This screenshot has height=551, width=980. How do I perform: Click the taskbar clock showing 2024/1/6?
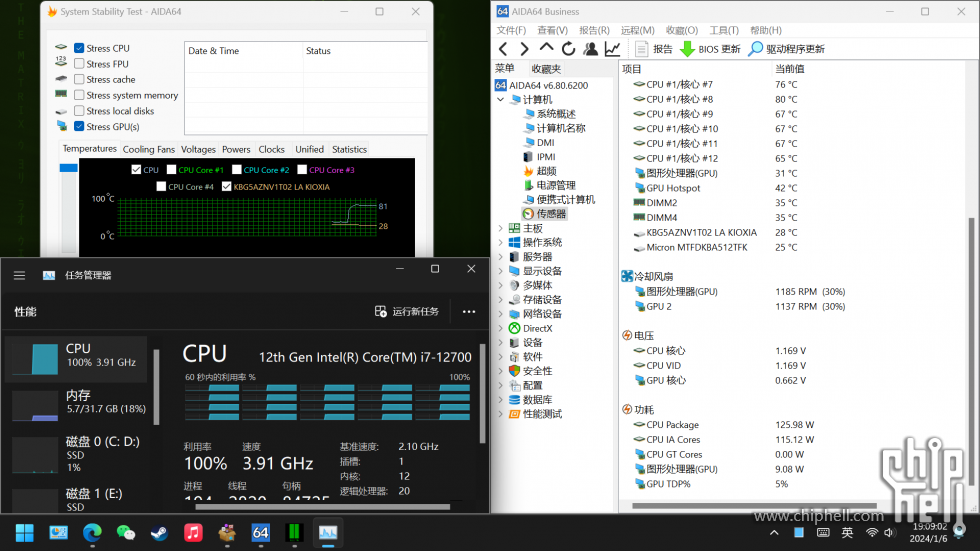[929, 533]
